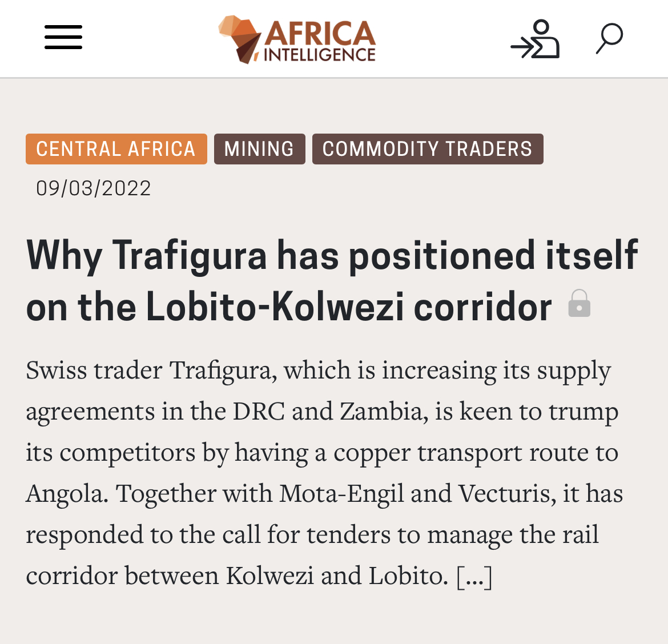Open search with the magnifier icon
The image size is (668, 644).
tap(609, 38)
